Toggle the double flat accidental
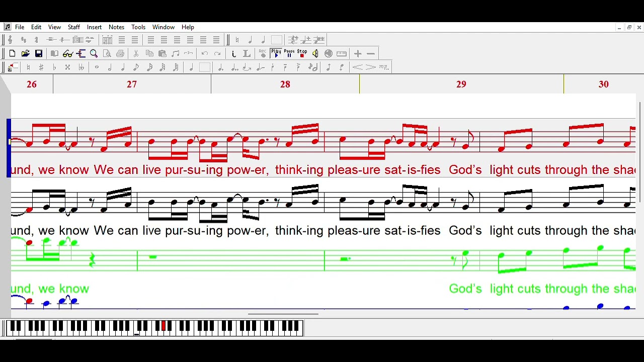 80,67
